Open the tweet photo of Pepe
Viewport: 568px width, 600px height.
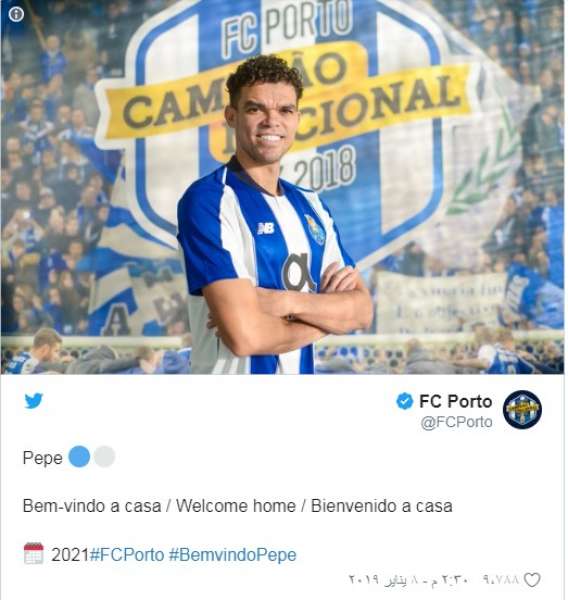(x=282, y=187)
